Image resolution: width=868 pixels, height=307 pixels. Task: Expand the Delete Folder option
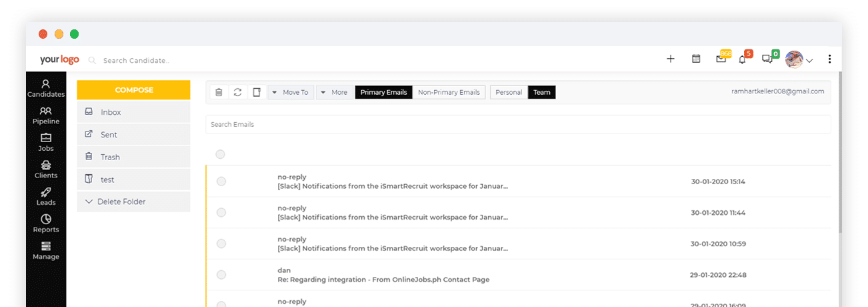(x=133, y=202)
